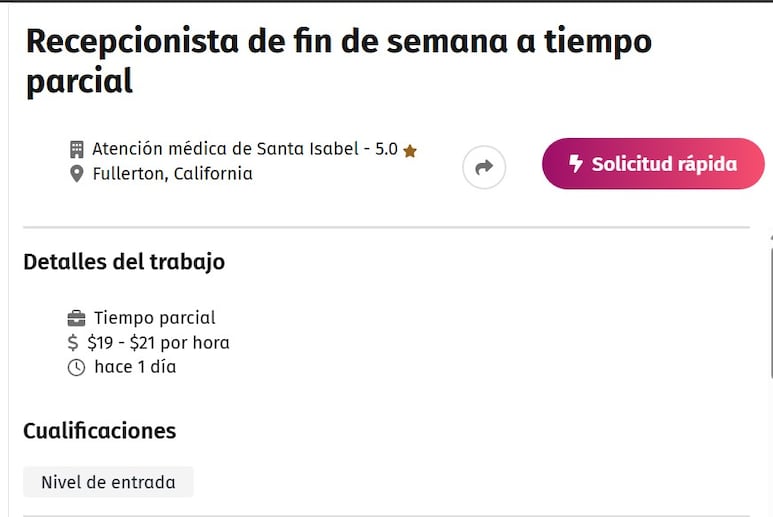Click the Tiempo parcial job type text

(x=155, y=318)
